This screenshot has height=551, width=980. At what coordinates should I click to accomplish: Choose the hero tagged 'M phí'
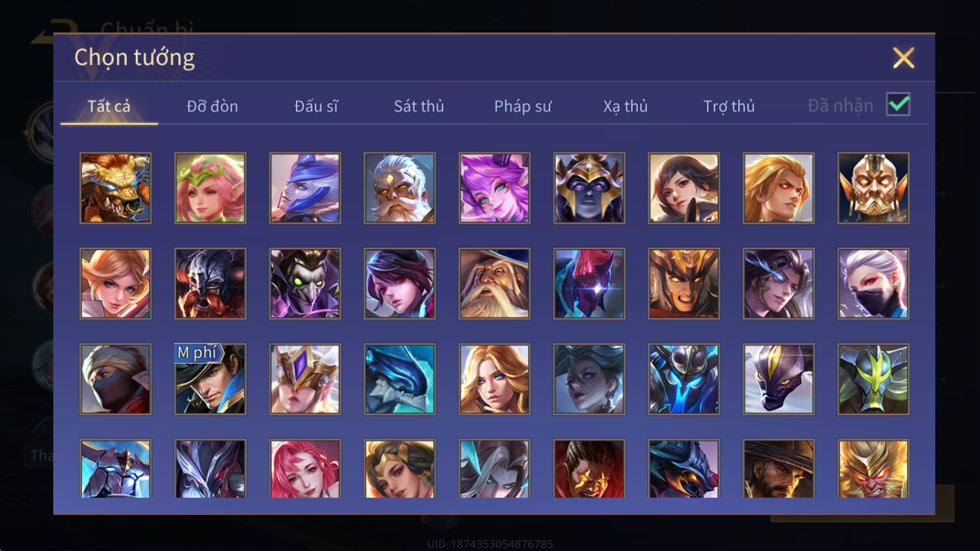210,379
